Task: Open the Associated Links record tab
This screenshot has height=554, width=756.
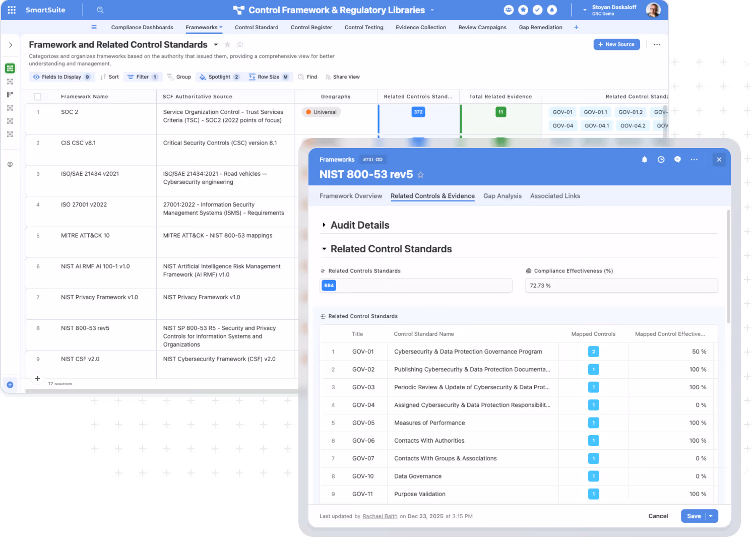Action: (555, 196)
